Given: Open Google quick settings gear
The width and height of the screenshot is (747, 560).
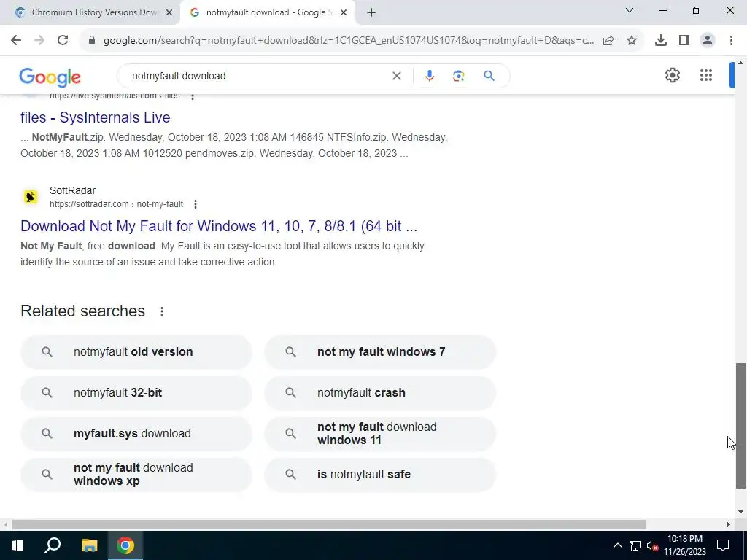Looking at the screenshot, I should click(672, 75).
